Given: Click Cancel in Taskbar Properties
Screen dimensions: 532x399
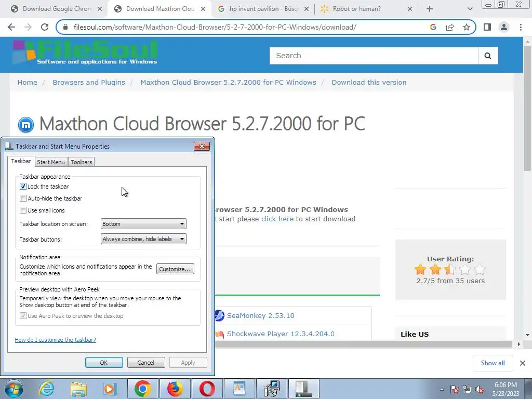Looking at the screenshot, I should click(x=145, y=362).
